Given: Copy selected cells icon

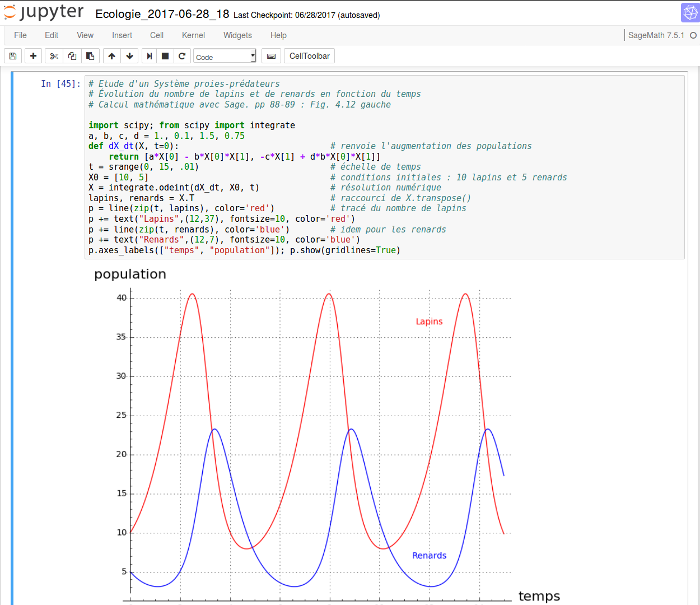Looking at the screenshot, I should [72, 56].
